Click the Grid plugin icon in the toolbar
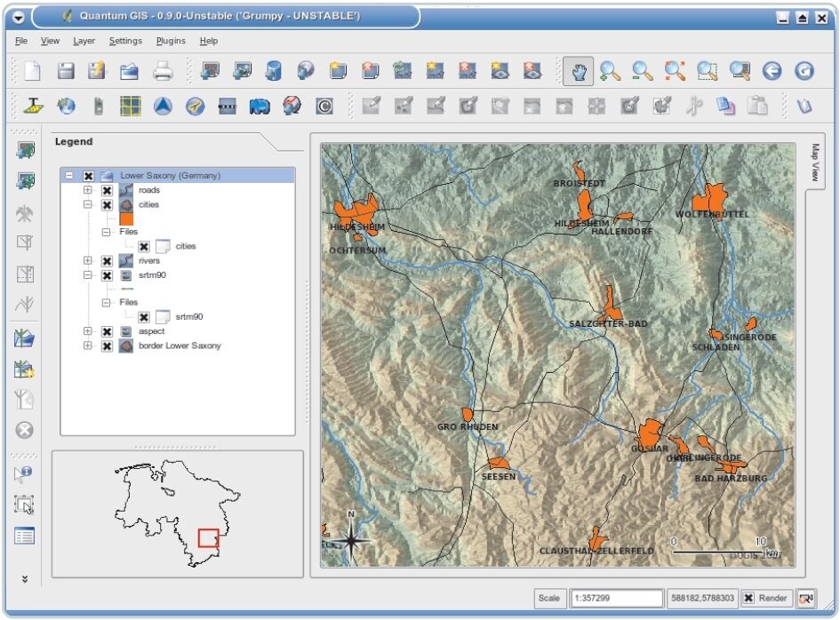 (x=130, y=106)
